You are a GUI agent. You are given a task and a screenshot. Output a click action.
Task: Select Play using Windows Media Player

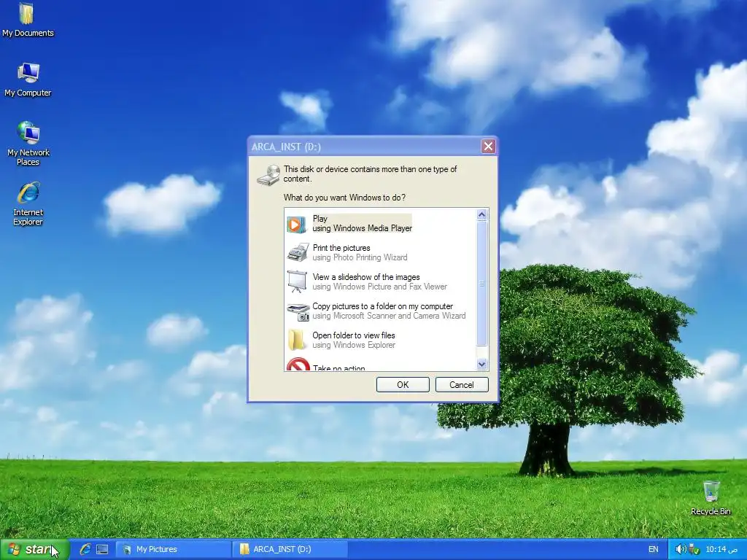(381, 224)
